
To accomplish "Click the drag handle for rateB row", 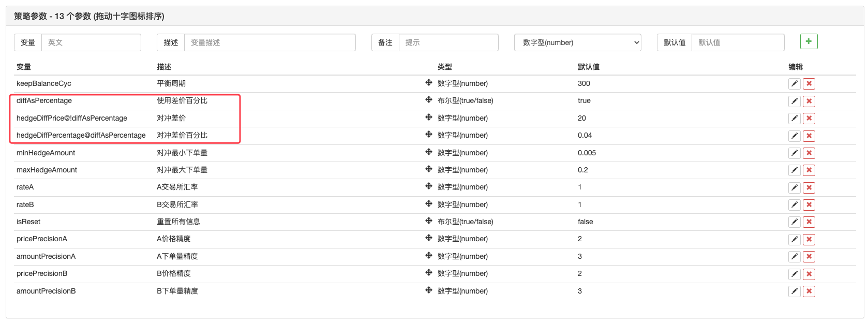I will [429, 204].
